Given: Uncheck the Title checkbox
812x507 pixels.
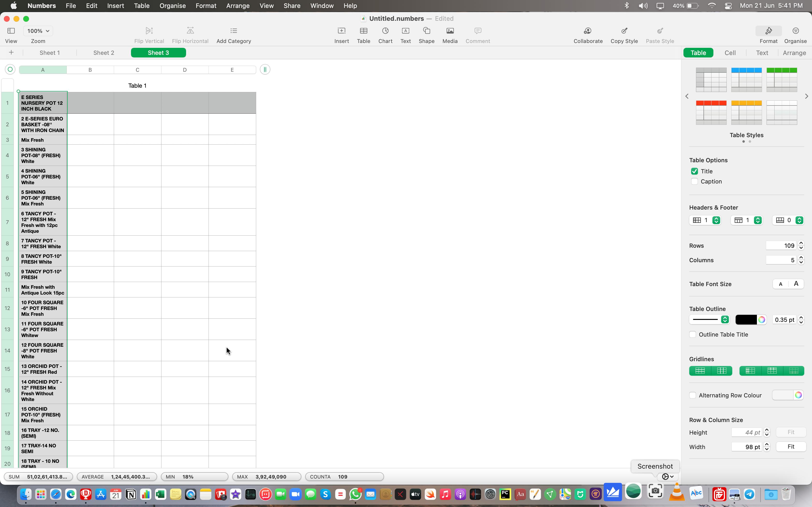Looking at the screenshot, I should click(x=694, y=171).
